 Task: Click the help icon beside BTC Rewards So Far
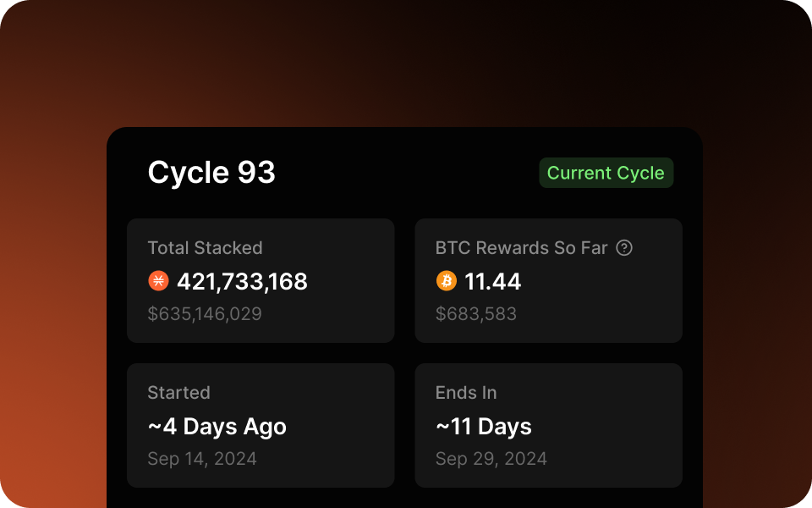click(x=624, y=248)
